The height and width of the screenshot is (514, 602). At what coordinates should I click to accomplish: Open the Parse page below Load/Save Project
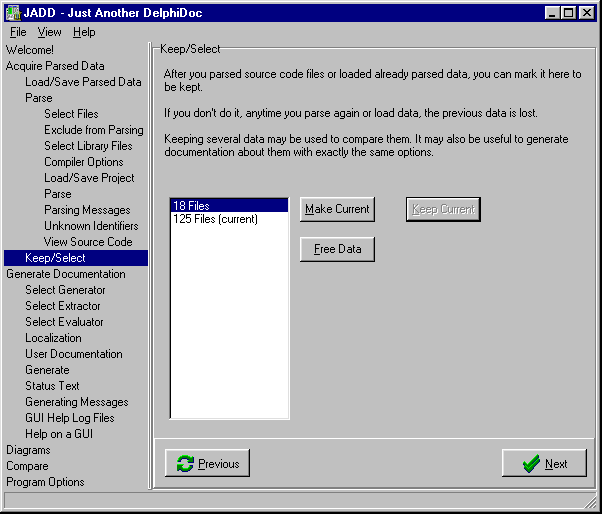[x=58, y=194]
